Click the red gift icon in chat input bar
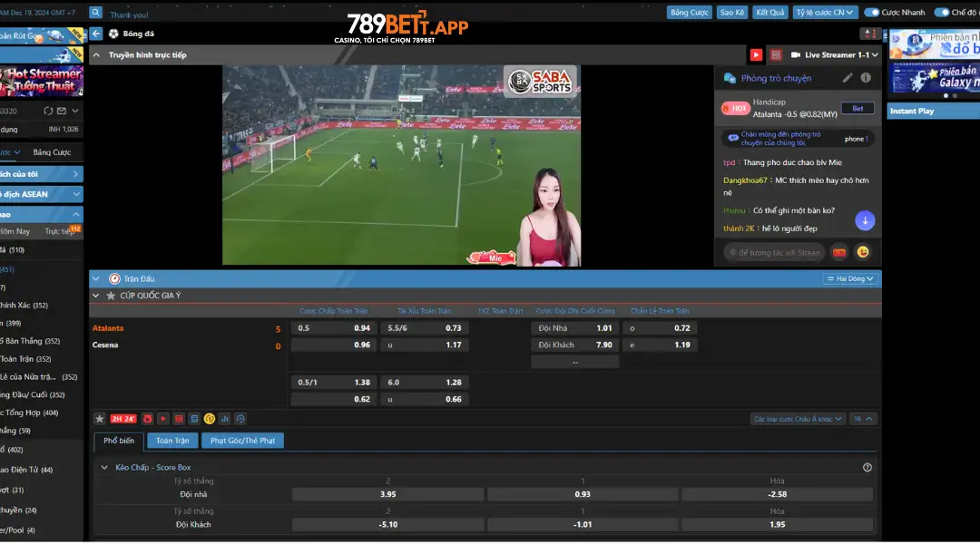Screen dimensions: 980x544 [x=839, y=252]
